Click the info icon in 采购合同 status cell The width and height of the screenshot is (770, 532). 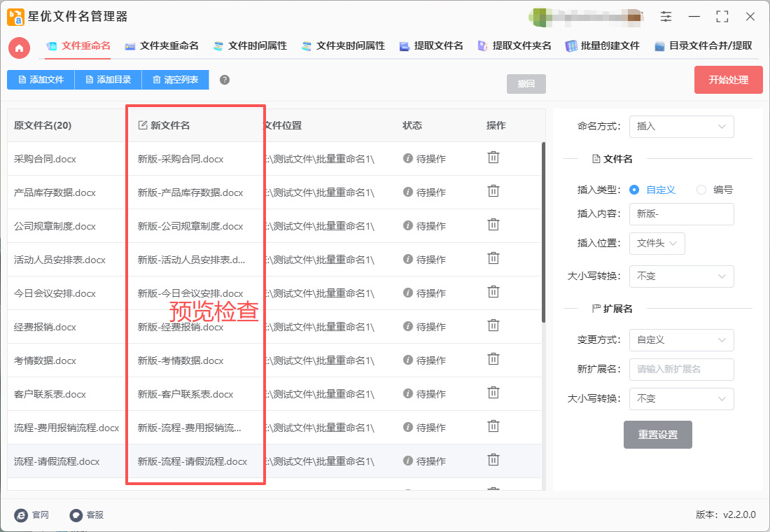coord(407,158)
